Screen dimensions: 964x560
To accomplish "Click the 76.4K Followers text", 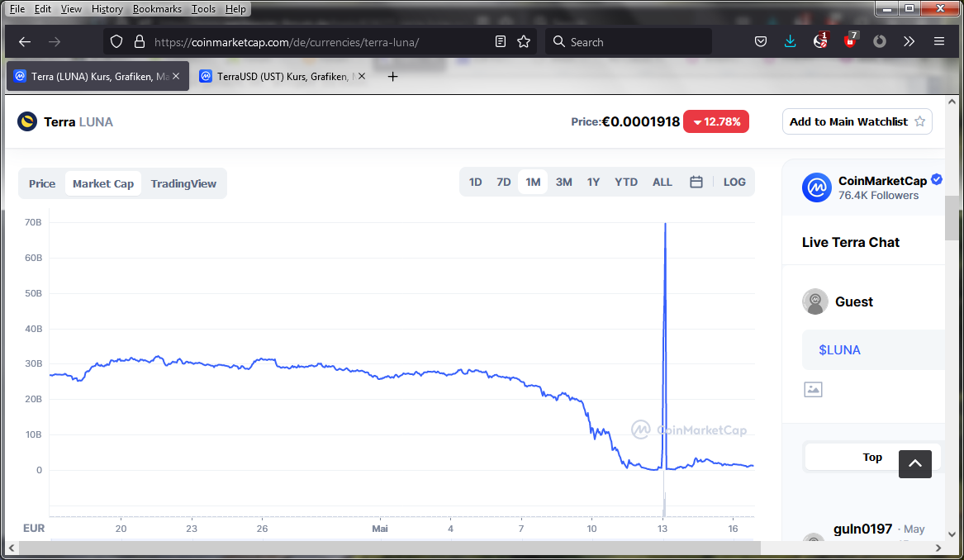I will click(x=879, y=196).
